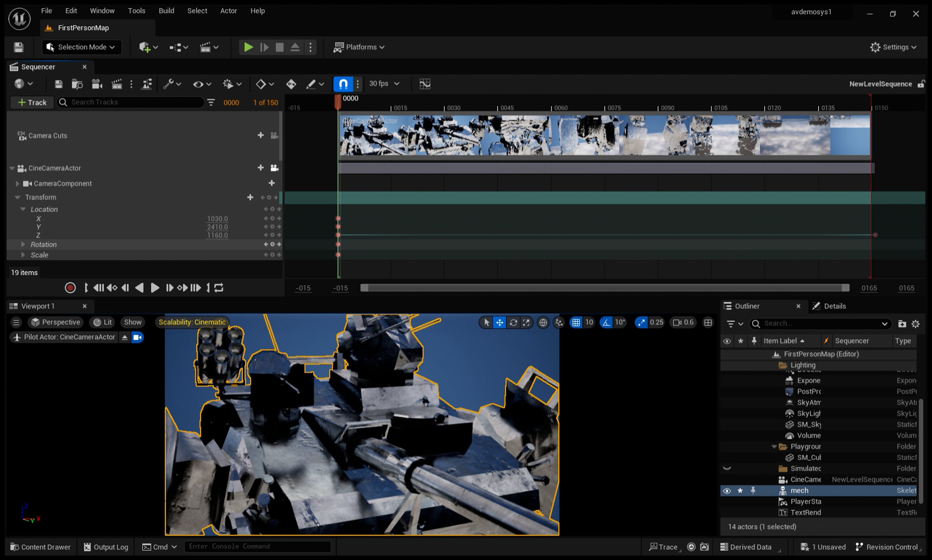Click the Sequencer timeline range scrollbar
This screenshot has height=560, width=932.
pos(605,288)
